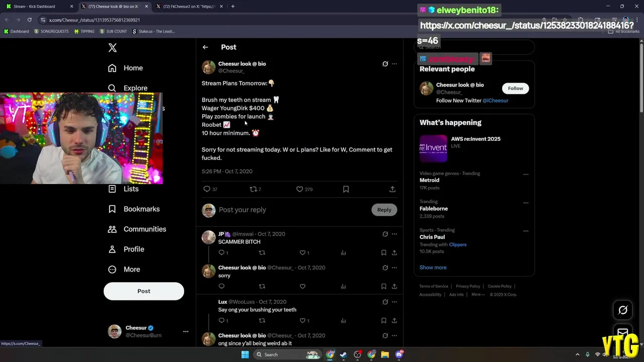The height and width of the screenshot is (362, 644).
Task: Click the grey Reply button
Action: (384, 210)
